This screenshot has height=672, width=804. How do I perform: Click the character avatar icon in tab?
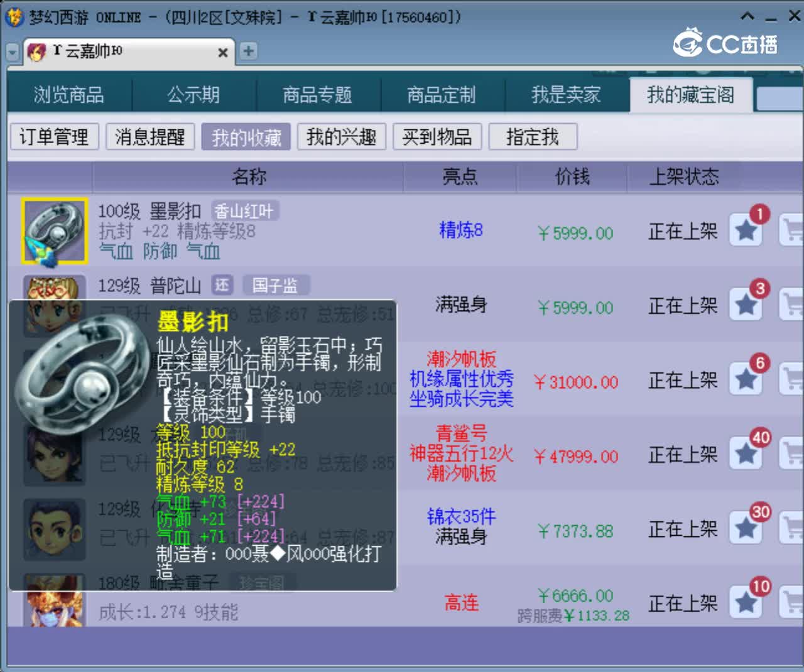click(x=37, y=51)
